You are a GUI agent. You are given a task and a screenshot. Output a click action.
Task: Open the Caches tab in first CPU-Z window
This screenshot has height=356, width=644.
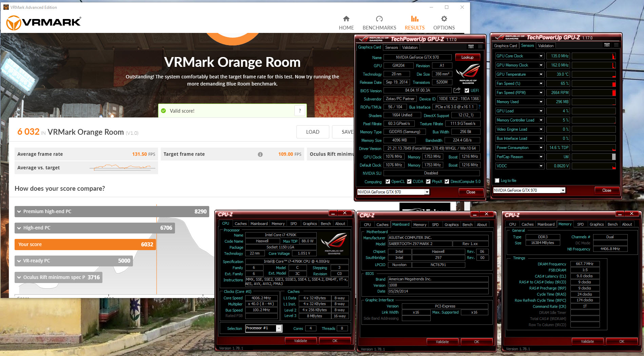tap(240, 224)
